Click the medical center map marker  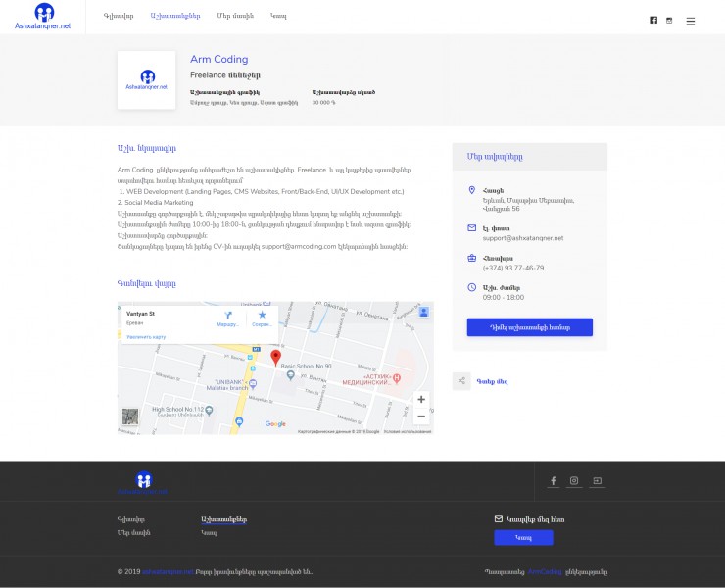click(397, 378)
